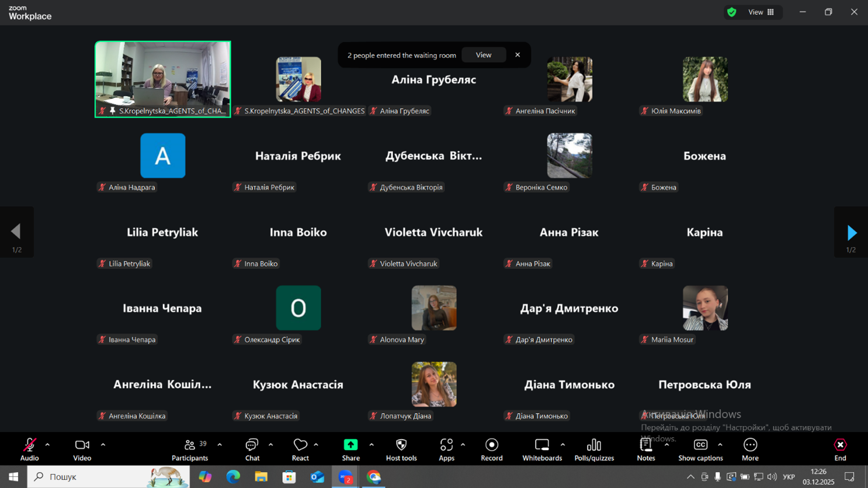Screen dimensions: 868x488
Task: Open the Notes tool
Action: click(645, 449)
